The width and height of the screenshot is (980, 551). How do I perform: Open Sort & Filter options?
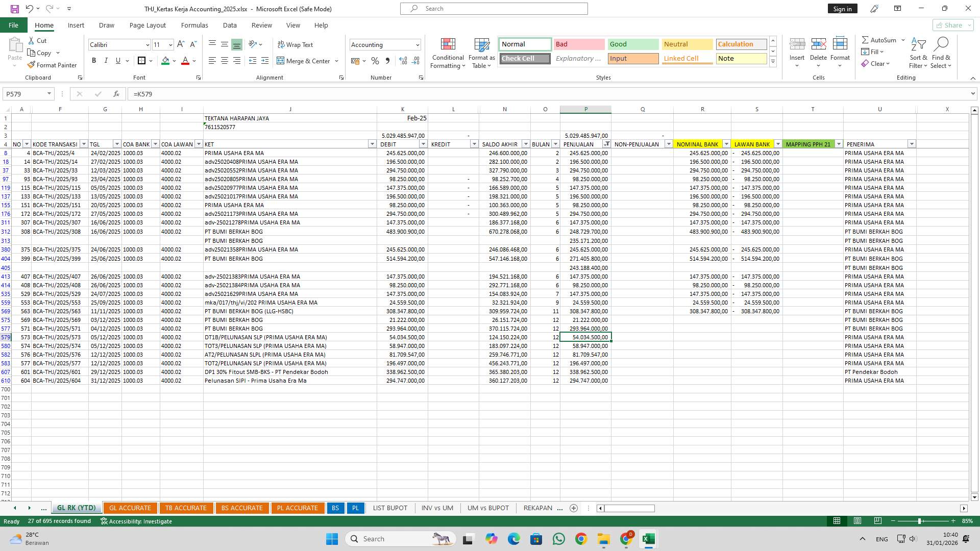(x=918, y=54)
